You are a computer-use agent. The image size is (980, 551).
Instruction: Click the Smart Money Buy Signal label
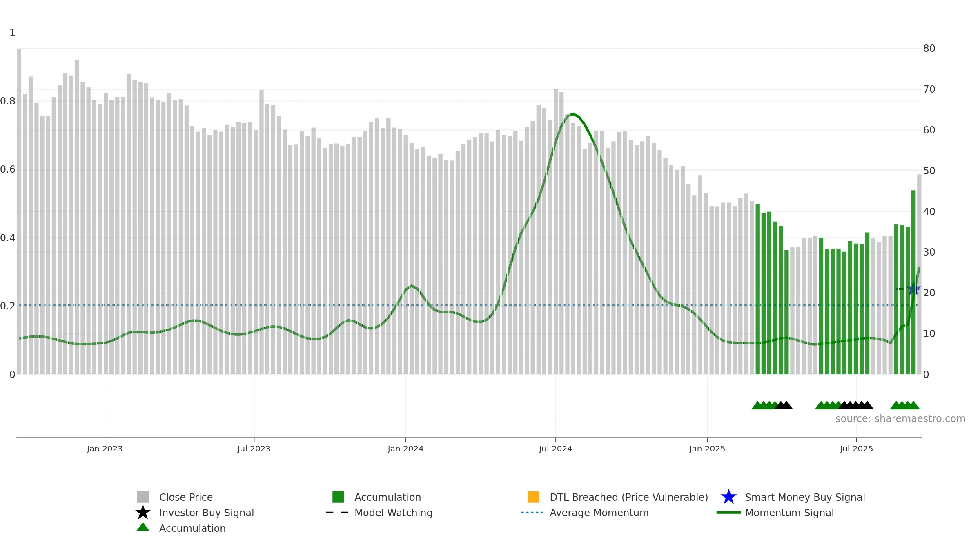[x=804, y=497]
